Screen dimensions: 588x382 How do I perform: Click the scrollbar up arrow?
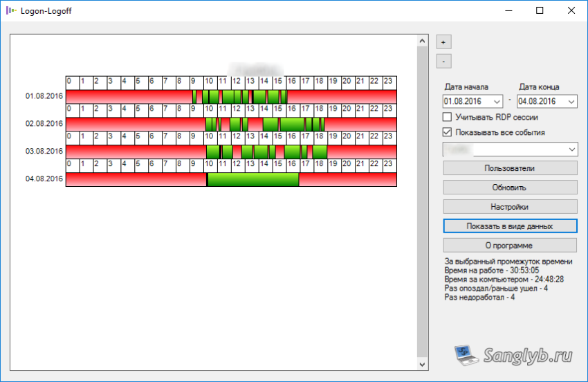click(422, 41)
